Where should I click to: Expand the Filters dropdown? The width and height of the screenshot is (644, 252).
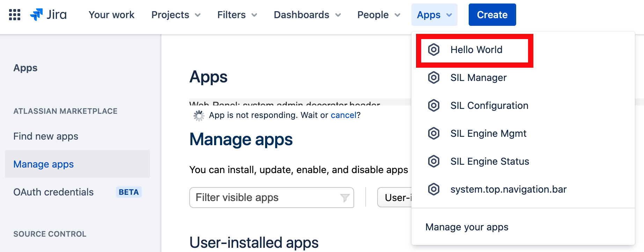(237, 15)
